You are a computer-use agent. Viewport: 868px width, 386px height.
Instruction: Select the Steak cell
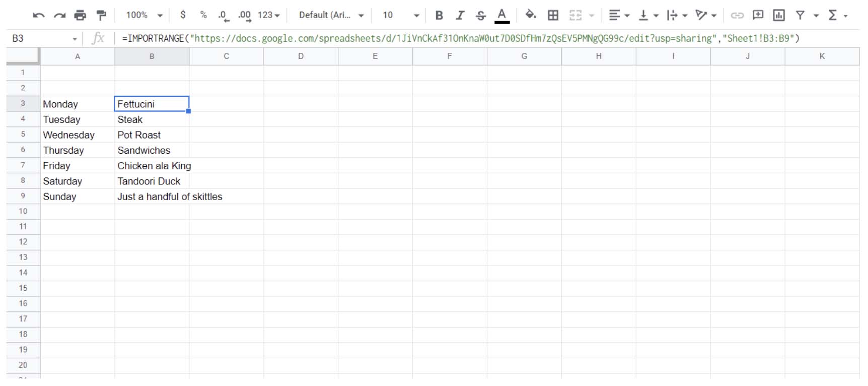(x=152, y=119)
